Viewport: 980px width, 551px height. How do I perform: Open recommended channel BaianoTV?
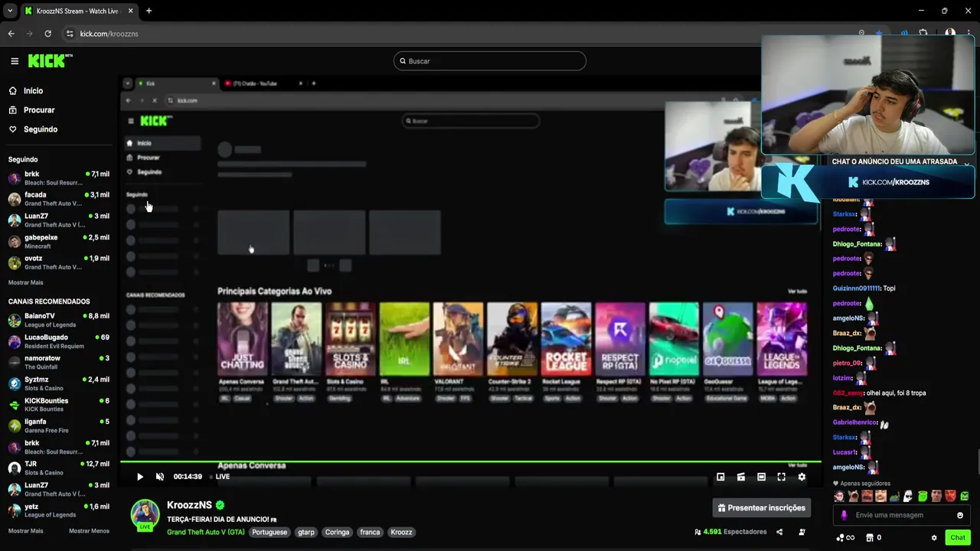(59, 320)
